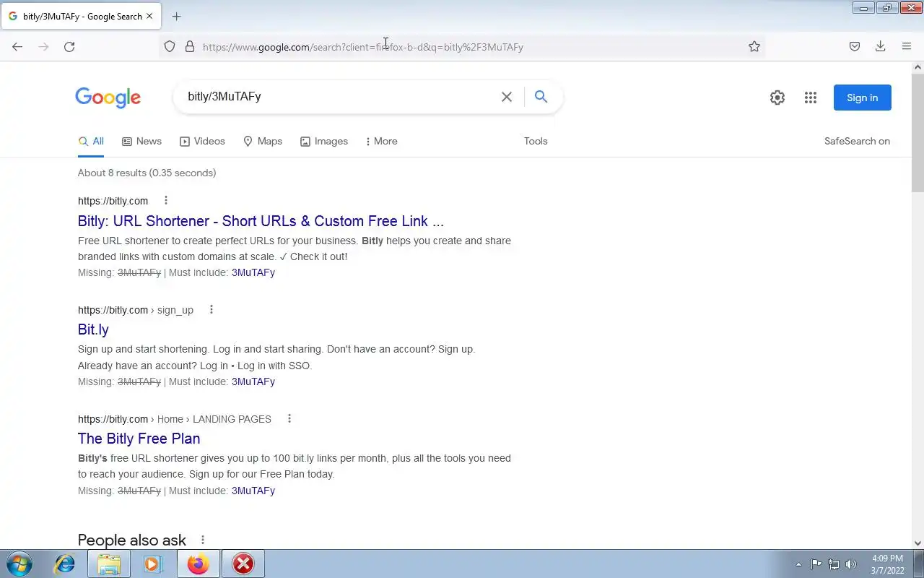Click the Firefox taskbar icon
This screenshot has height=578, width=924.
(x=198, y=564)
